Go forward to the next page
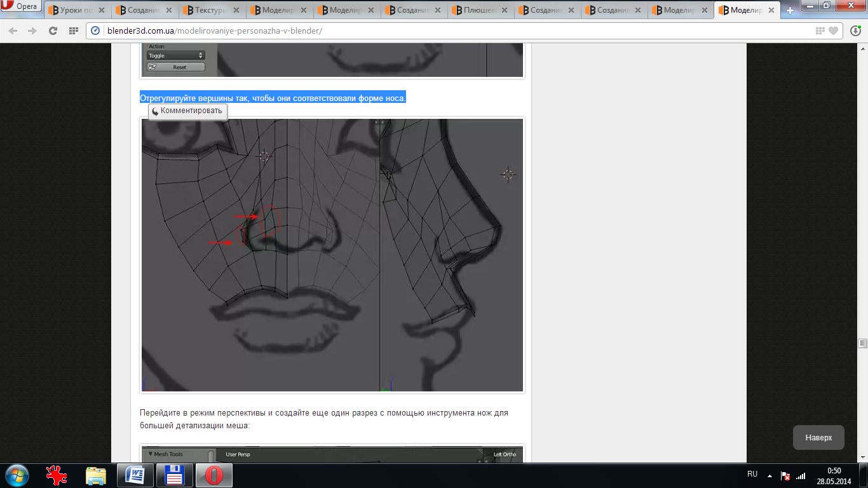This screenshot has width=868, height=488. tap(32, 31)
